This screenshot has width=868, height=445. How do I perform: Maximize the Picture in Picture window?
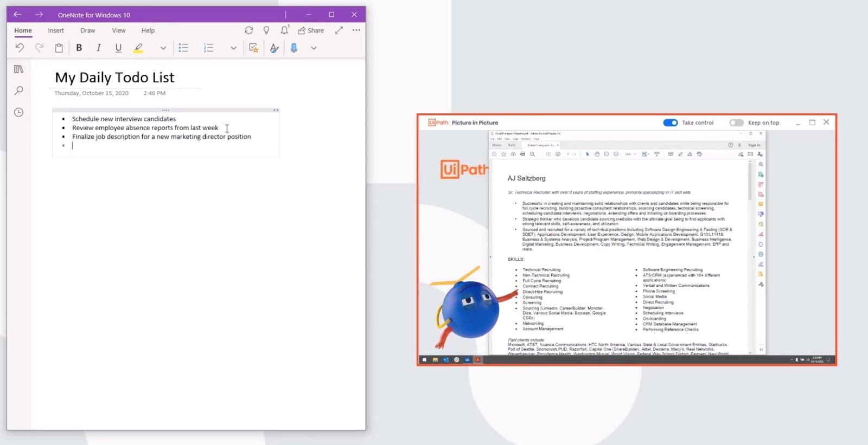click(x=812, y=122)
